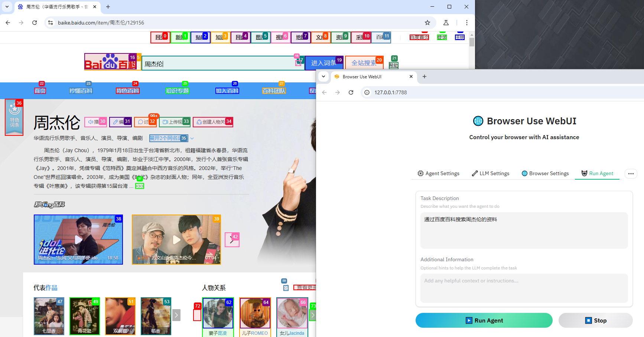Open new tab in Baidu Baike window
The width and height of the screenshot is (644, 337).
point(108,7)
